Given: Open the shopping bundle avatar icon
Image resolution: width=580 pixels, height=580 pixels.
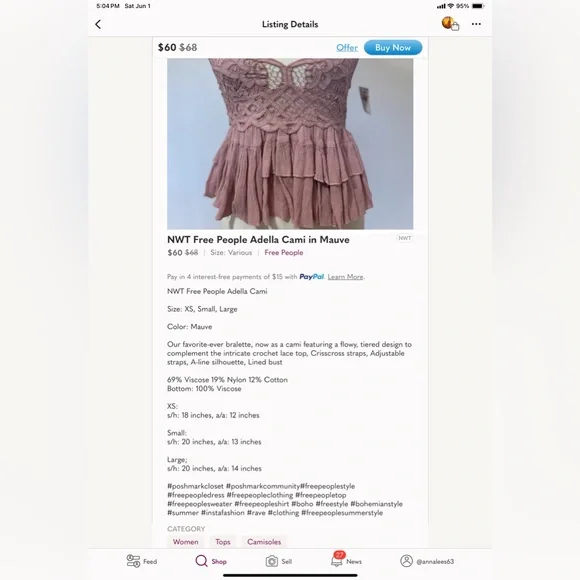Looking at the screenshot, I should [450, 24].
